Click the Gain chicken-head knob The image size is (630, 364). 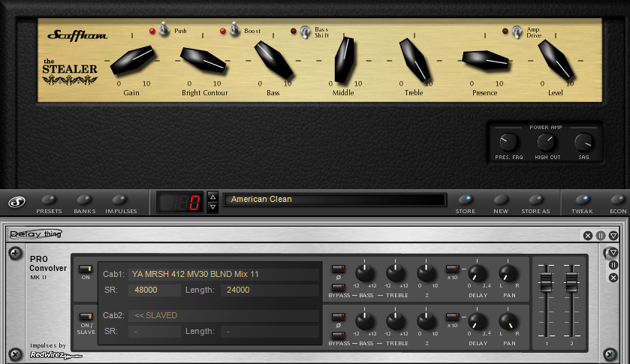coord(132,60)
